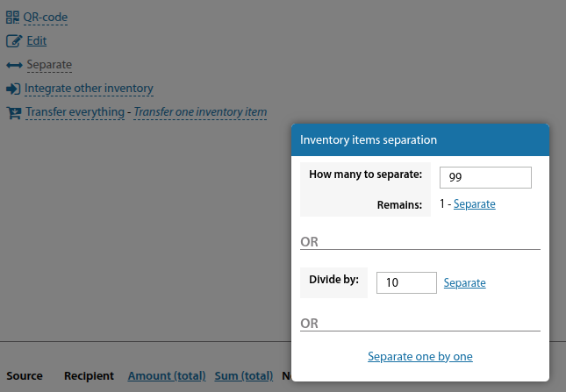The height and width of the screenshot is (392, 566).
Task: Open the Edit link
Action: click(37, 40)
